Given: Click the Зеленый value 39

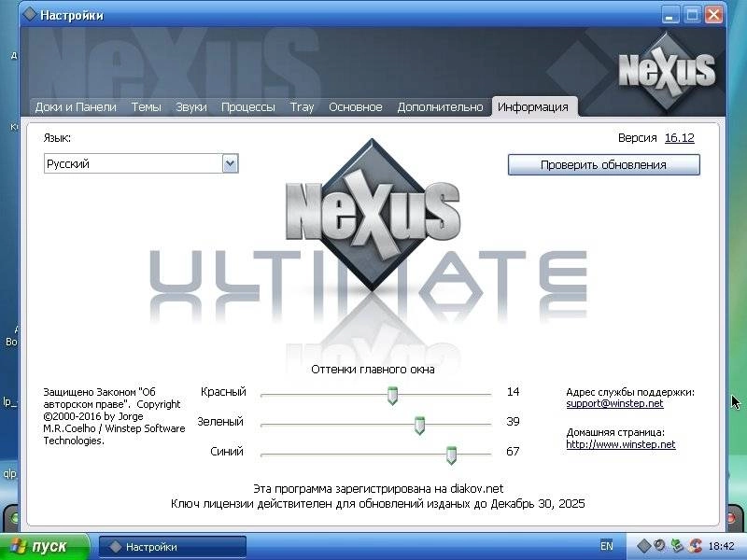Looking at the screenshot, I should [x=513, y=422].
